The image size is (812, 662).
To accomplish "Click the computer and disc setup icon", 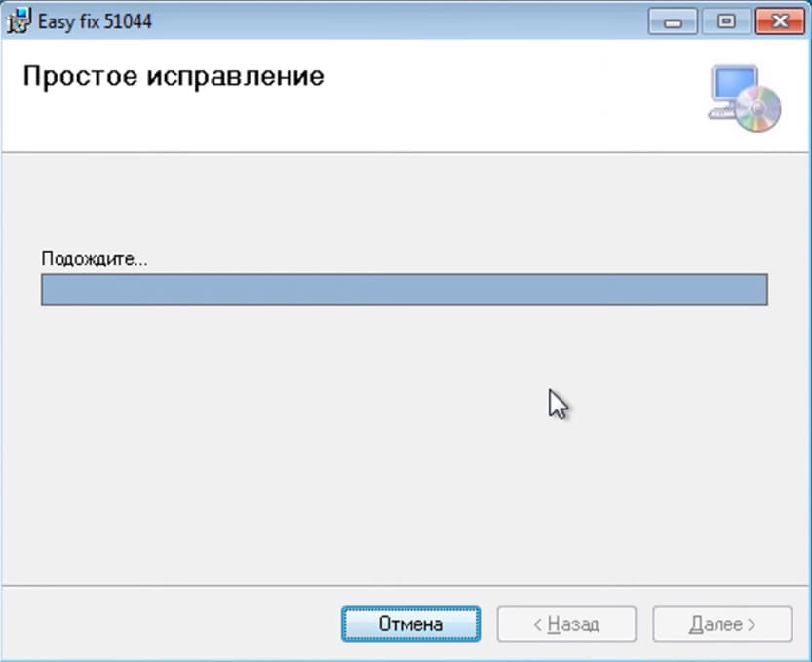I will pos(745,98).
